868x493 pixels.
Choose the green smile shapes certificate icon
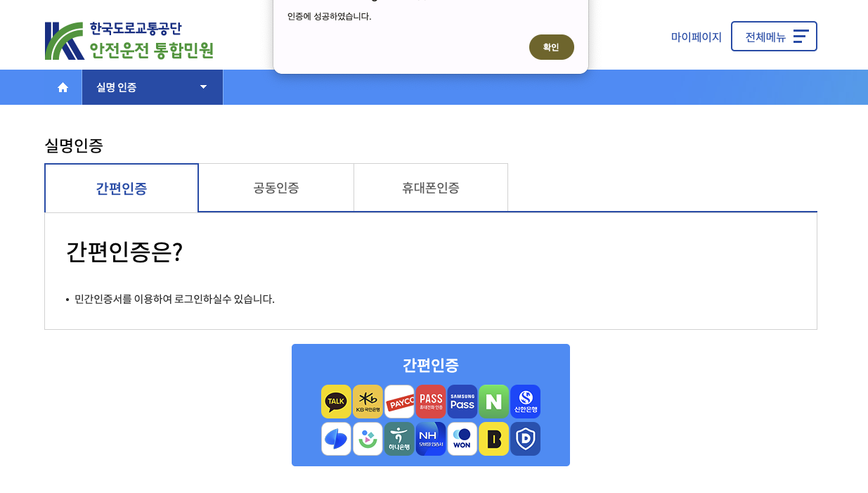coord(368,439)
